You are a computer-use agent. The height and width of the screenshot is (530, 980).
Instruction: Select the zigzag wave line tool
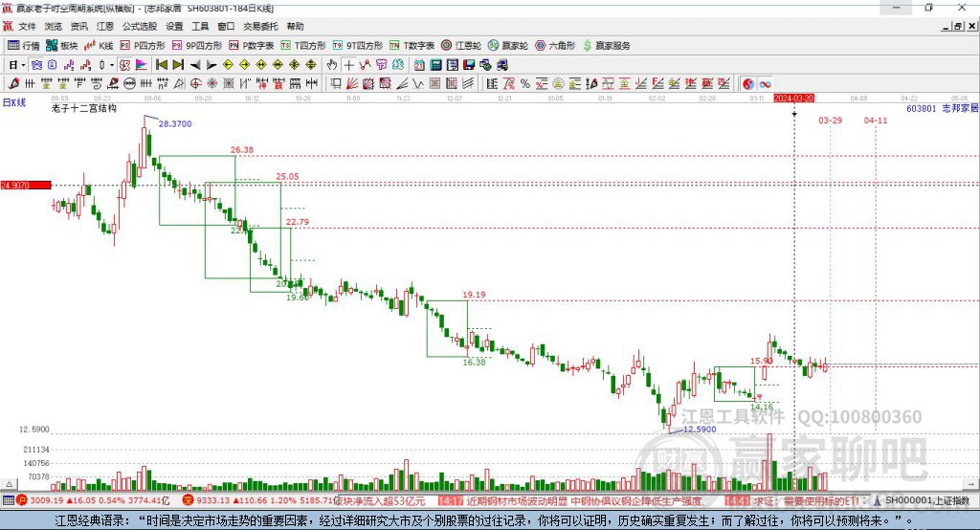419,83
